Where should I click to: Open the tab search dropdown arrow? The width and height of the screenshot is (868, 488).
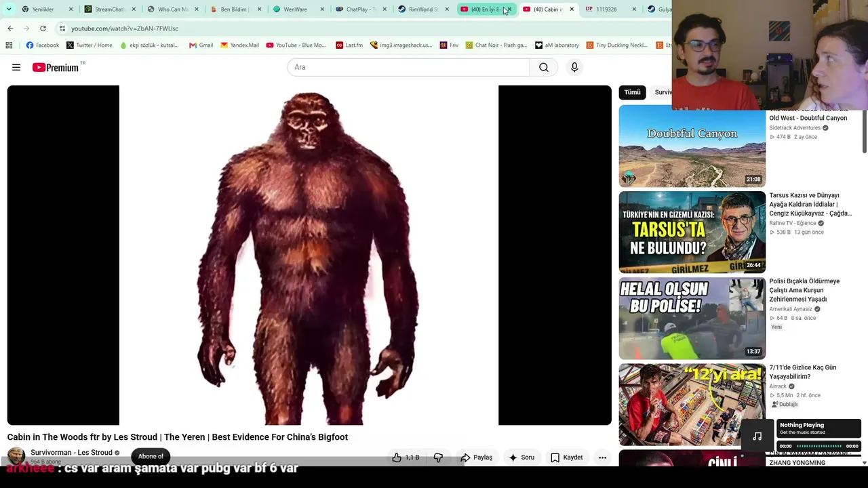tap(9, 9)
